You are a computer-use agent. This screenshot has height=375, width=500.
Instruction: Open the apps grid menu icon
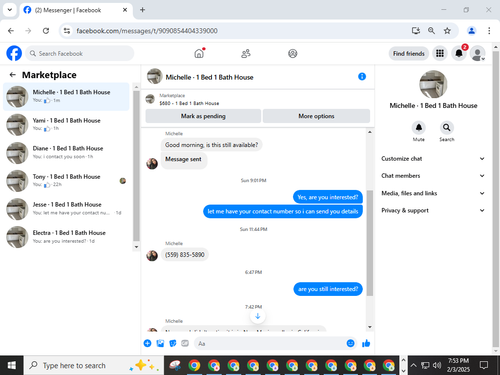click(440, 53)
